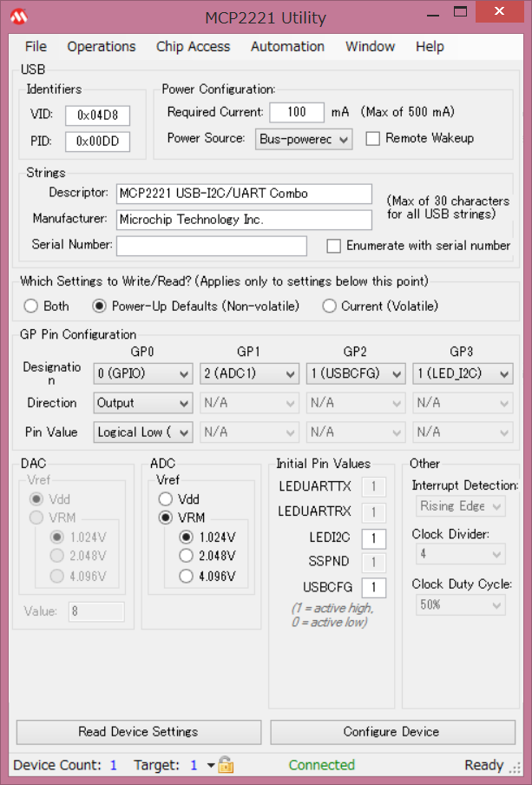The image size is (532, 785).
Task: Open GP0 Designation dropdown
Action: [x=142, y=373]
